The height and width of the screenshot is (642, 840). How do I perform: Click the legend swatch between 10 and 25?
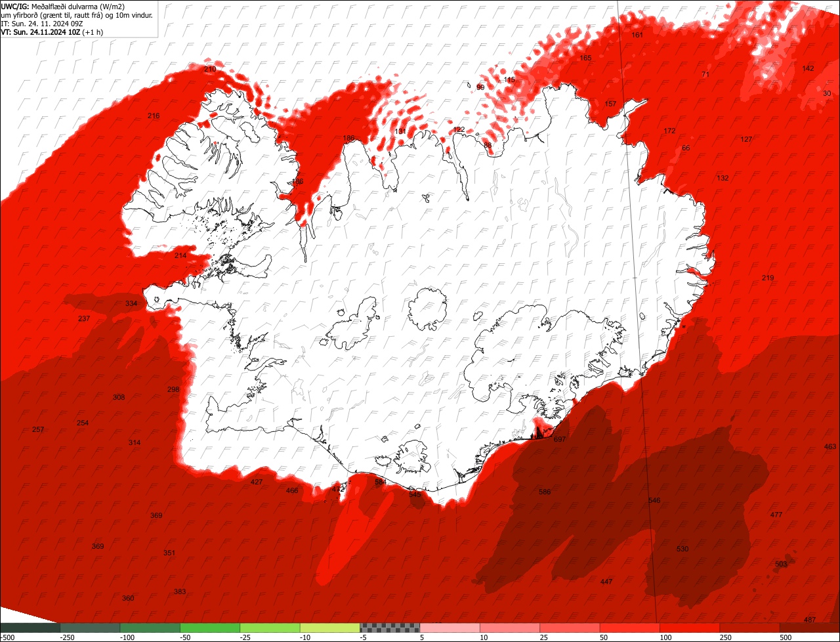pos(510,628)
